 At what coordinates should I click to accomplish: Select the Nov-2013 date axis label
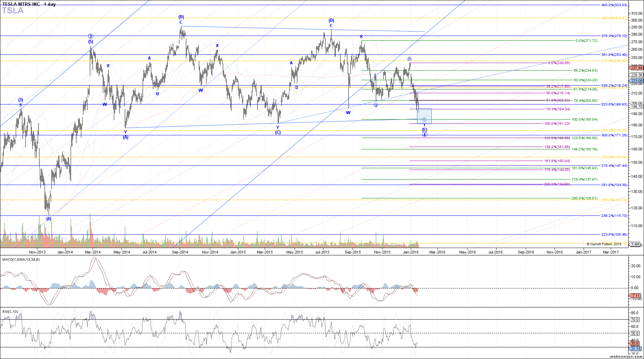37,252
